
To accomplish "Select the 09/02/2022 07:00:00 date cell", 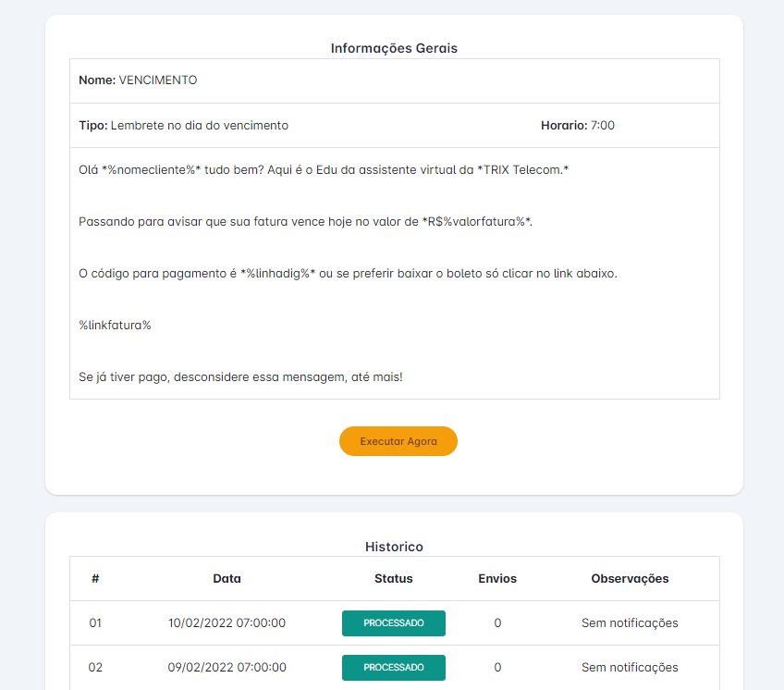I will (227, 668).
